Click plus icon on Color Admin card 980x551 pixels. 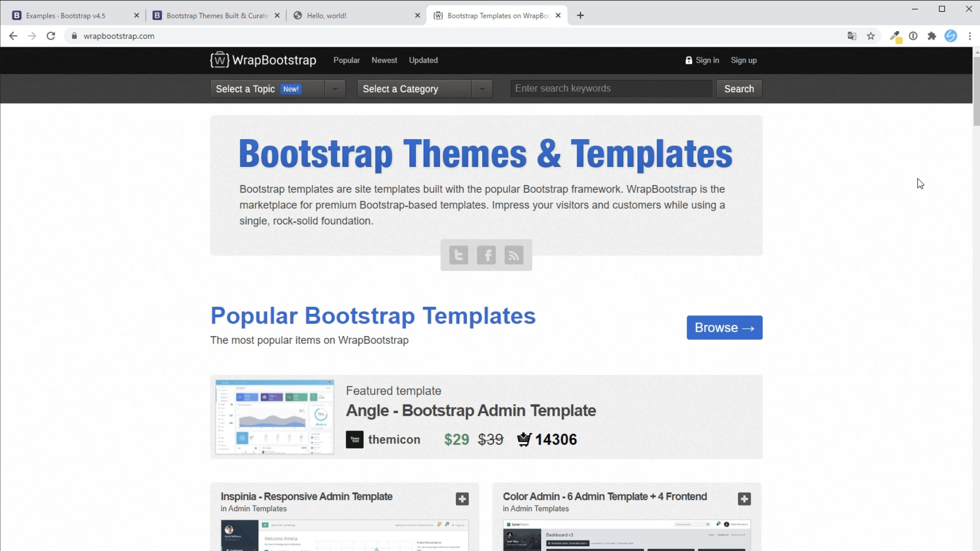(744, 499)
